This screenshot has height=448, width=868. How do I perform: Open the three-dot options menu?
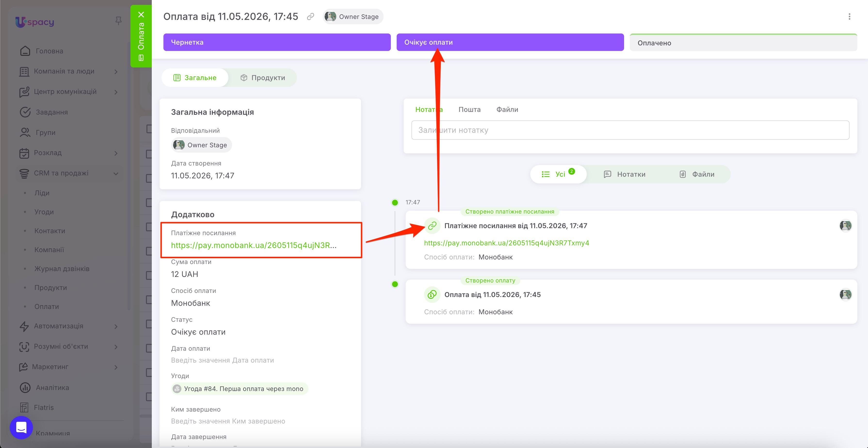point(849,17)
